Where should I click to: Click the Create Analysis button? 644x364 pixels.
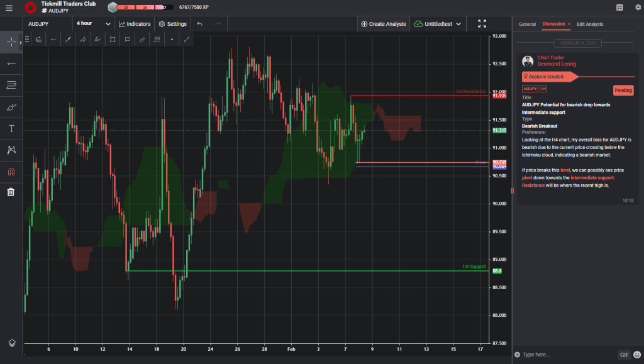point(384,23)
